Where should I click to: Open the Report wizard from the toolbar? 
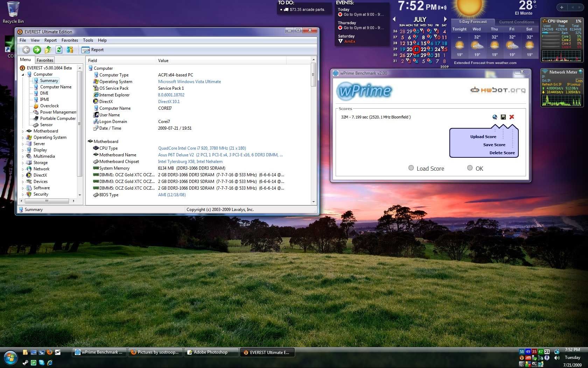tap(93, 50)
